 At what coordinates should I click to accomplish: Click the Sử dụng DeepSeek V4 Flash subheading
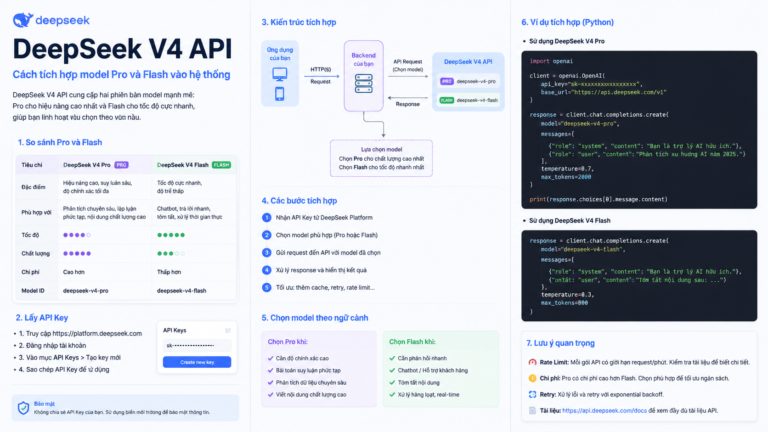(570, 220)
